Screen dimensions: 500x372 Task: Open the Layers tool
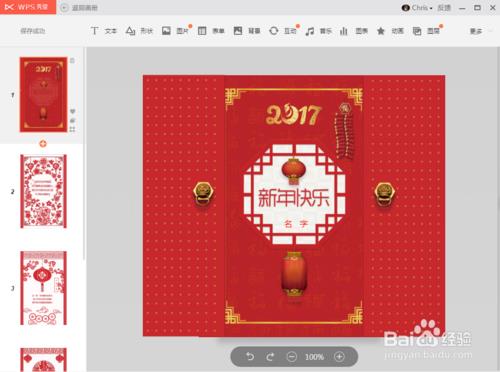[426, 31]
